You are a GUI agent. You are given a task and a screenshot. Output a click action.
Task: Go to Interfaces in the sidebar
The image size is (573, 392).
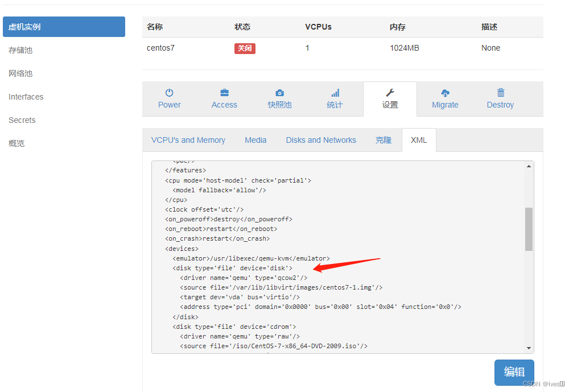tap(26, 97)
